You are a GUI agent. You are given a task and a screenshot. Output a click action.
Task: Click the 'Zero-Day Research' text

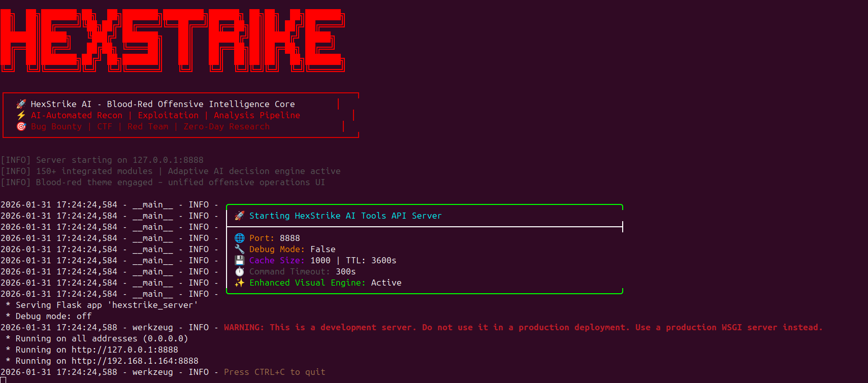[x=227, y=126]
